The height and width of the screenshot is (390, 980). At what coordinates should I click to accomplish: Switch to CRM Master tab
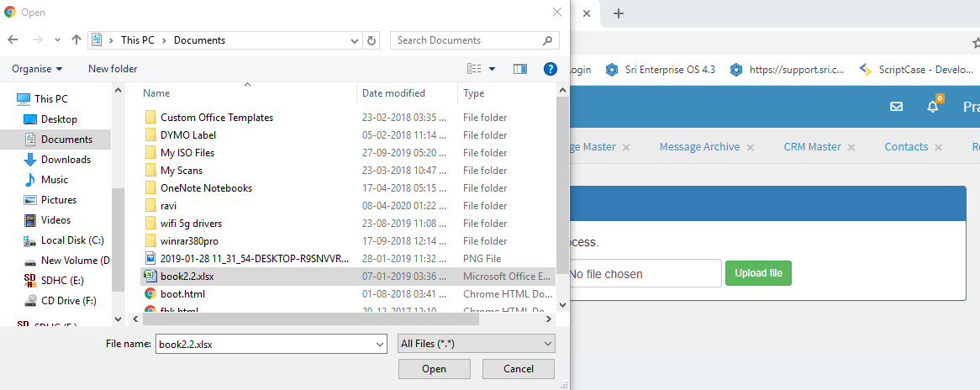point(813,147)
